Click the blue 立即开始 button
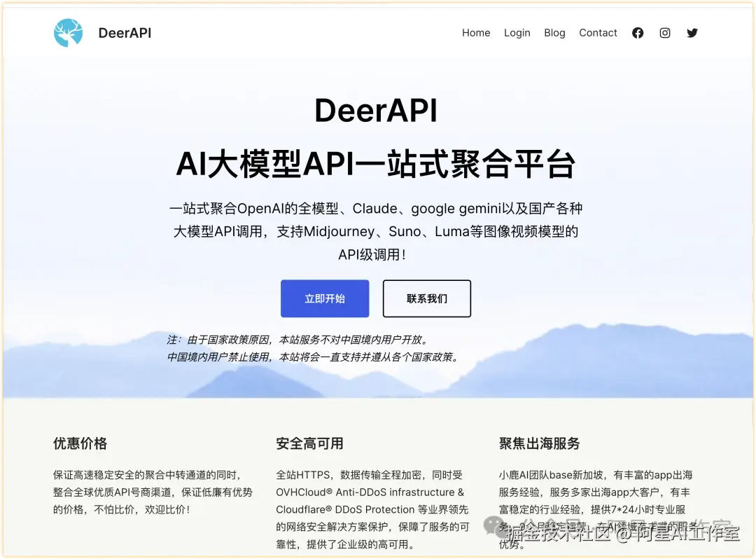Image resolution: width=756 pixels, height=559 pixels. (x=325, y=298)
